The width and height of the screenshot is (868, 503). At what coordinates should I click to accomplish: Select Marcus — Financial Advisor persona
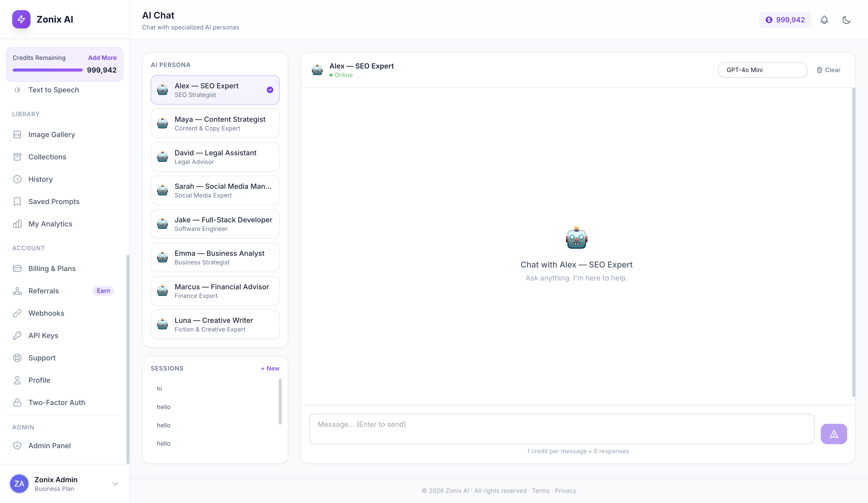215,291
